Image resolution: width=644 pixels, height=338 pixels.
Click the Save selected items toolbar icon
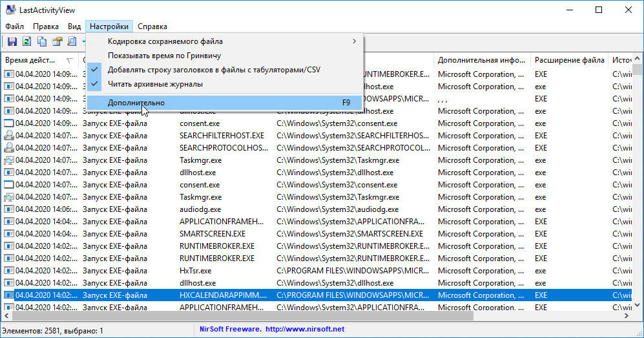point(12,41)
